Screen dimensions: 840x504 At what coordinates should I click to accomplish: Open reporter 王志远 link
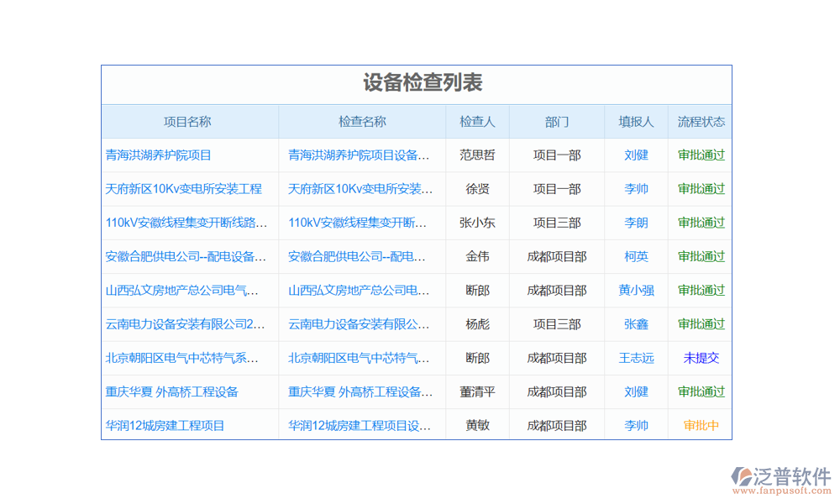pos(636,358)
